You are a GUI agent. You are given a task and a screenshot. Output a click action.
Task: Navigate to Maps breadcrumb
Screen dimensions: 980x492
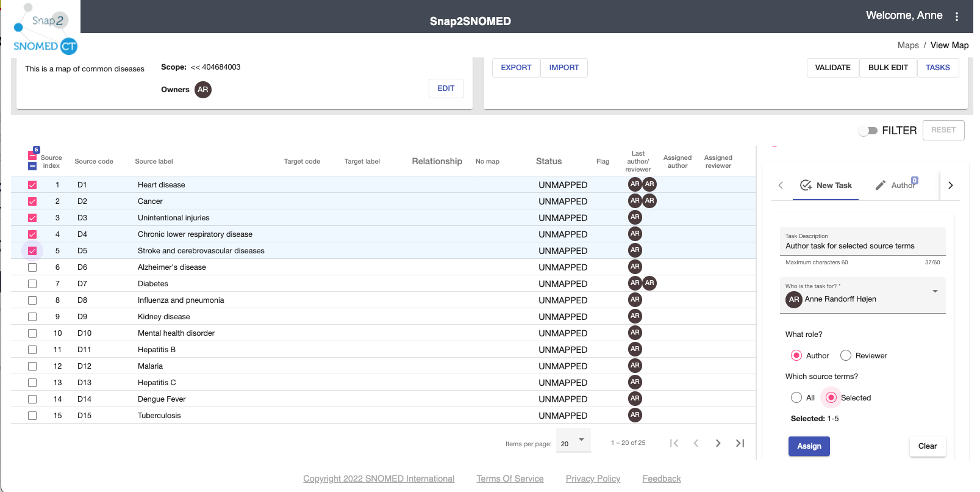908,45
